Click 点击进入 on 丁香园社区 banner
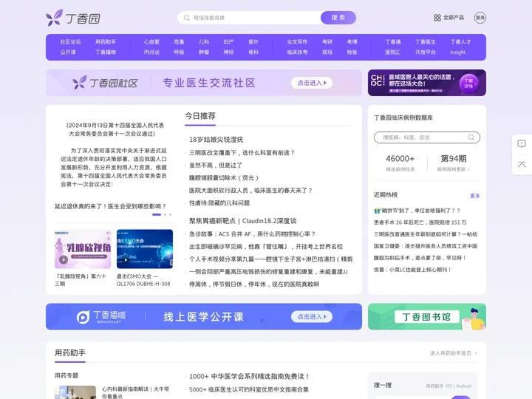Viewport: 532px width, 399px height. [312, 83]
